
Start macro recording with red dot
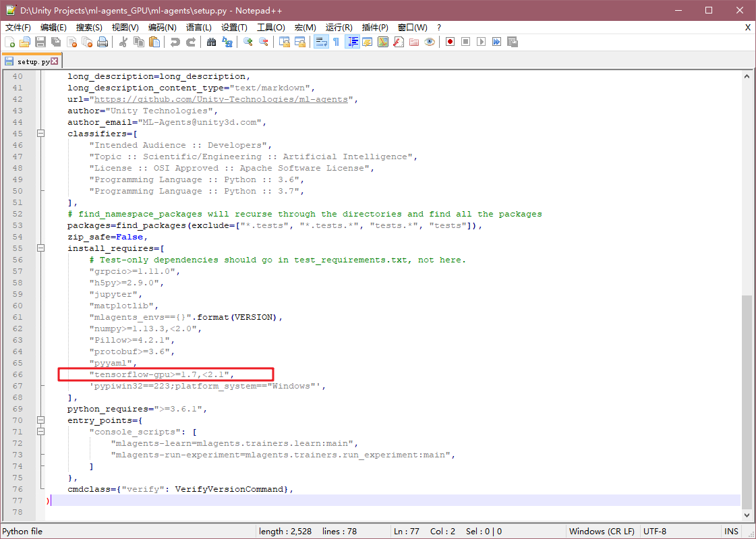click(x=450, y=42)
